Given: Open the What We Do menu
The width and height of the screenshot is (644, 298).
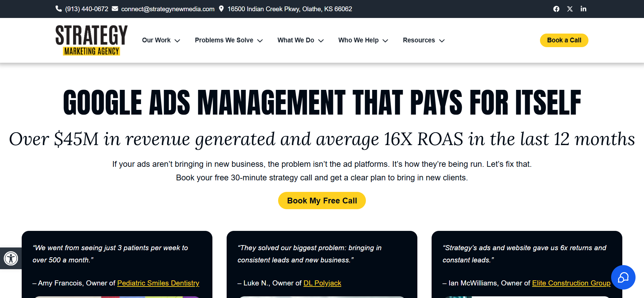Looking at the screenshot, I should click(296, 40).
